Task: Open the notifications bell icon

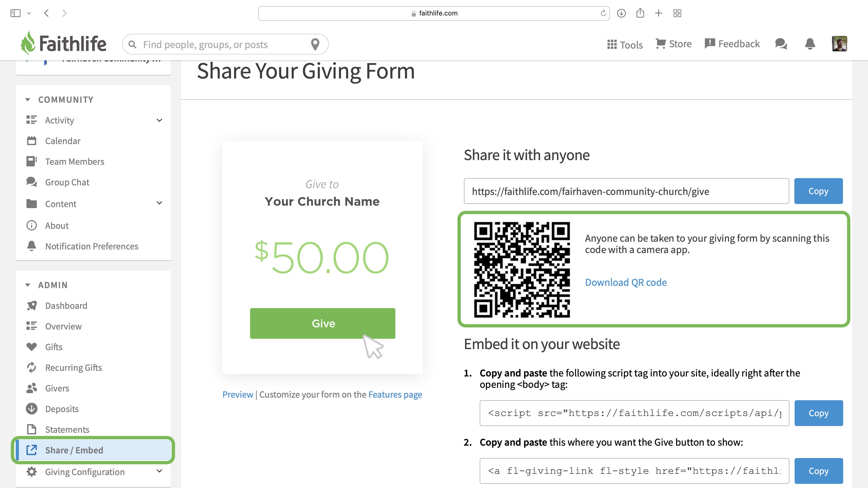Action: point(810,44)
